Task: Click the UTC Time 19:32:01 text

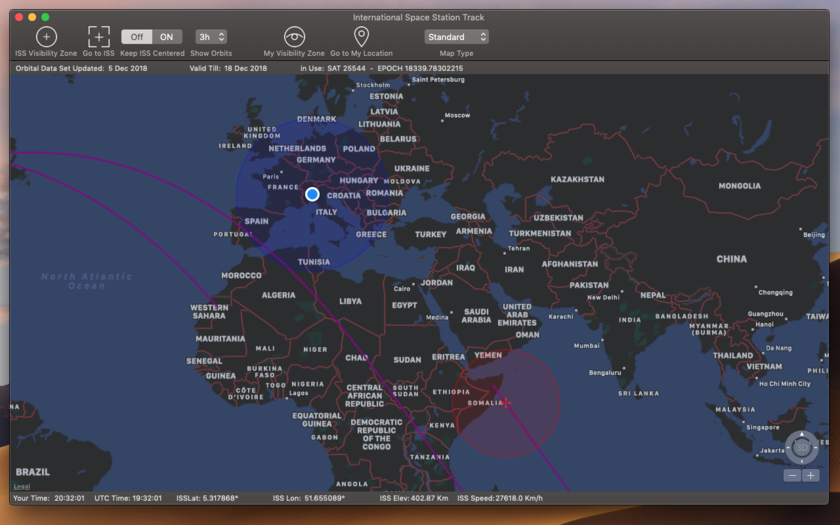Action: pyautogui.click(x=128, y=498)
